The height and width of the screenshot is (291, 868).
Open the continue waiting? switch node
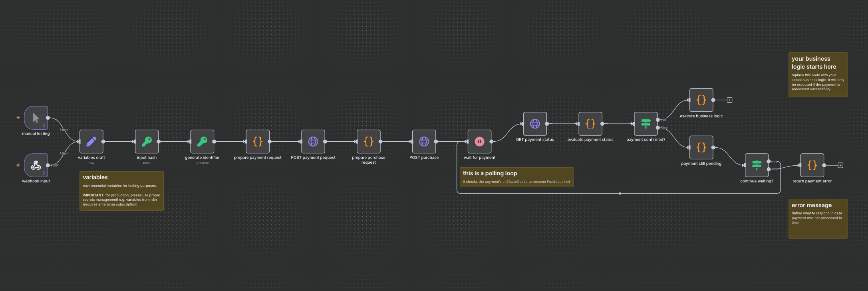(x=757, y=165)
